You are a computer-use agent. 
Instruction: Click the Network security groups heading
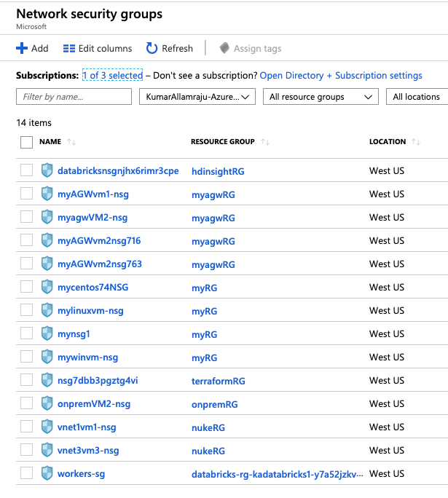pyautogui.click(x=90, y=14)
